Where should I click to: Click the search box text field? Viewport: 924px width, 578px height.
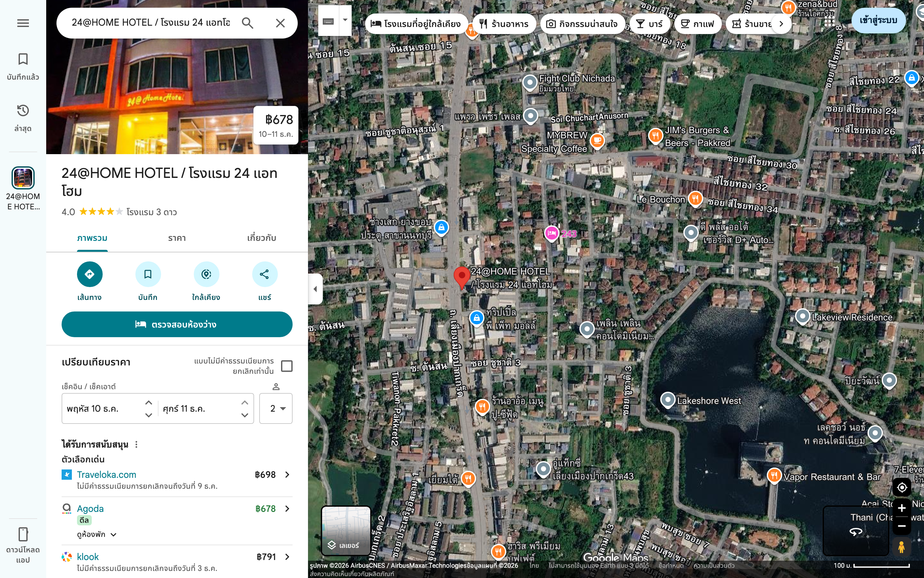point(151,22)
